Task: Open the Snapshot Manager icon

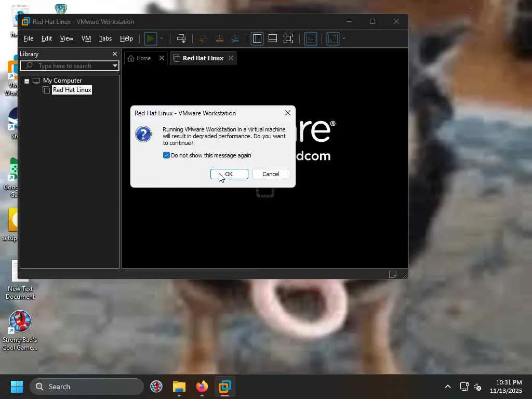Action: [x=235, y=38]
